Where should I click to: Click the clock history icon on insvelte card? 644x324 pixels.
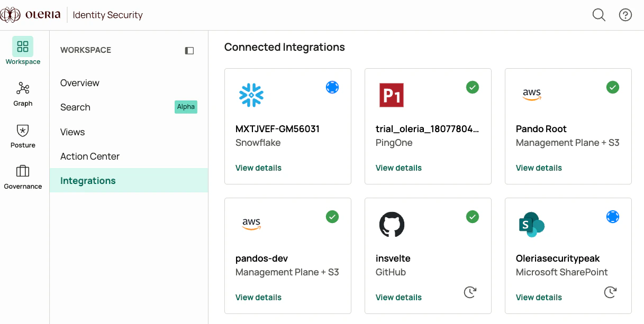(470, 292)
